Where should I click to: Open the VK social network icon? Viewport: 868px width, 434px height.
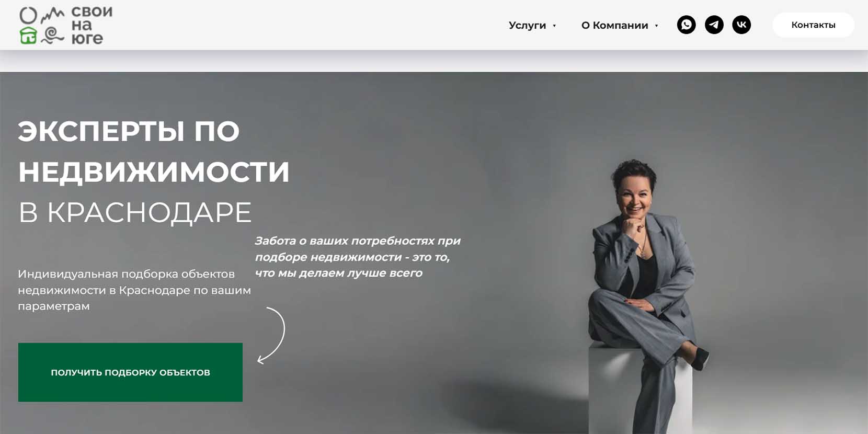[x=741, y=25]
